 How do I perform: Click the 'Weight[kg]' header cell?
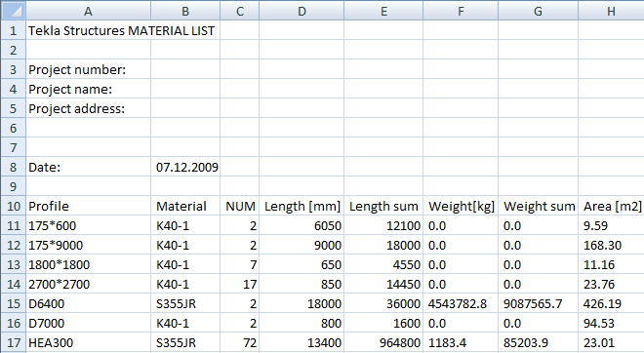pos(461,206)
